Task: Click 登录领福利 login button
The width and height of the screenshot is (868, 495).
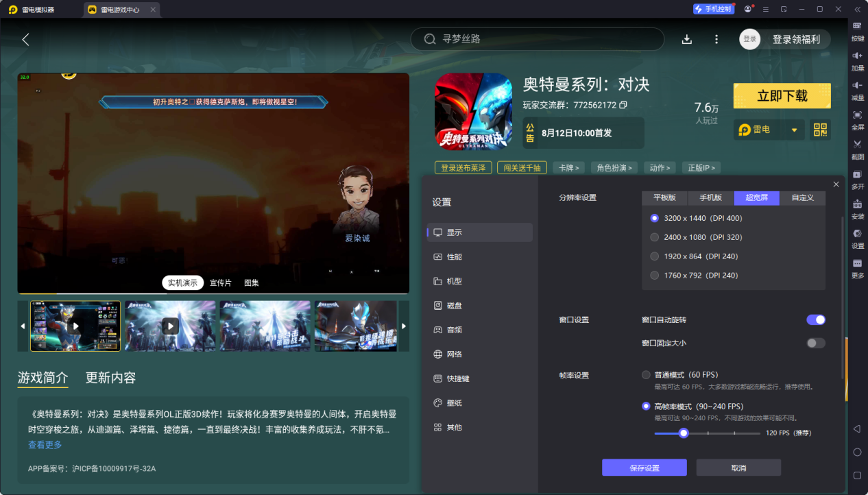Action: [785, 39]
